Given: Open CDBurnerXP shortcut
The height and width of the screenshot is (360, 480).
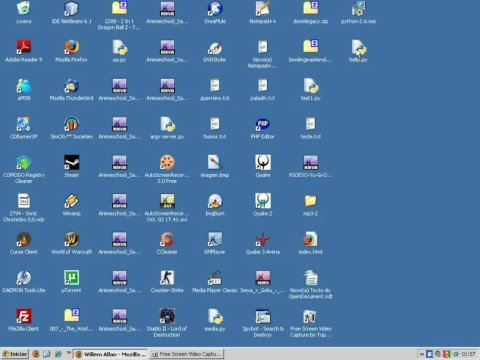Looking at the screenshot, I should (24, 128).
